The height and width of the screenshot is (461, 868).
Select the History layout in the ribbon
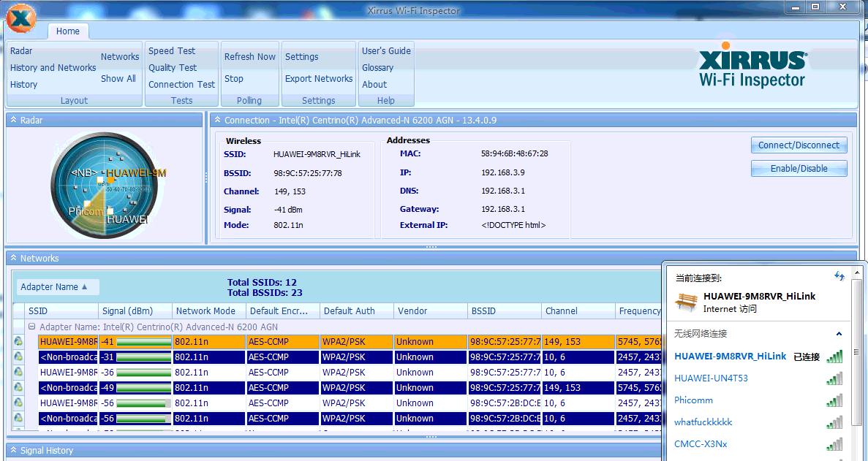pos(24,85)
